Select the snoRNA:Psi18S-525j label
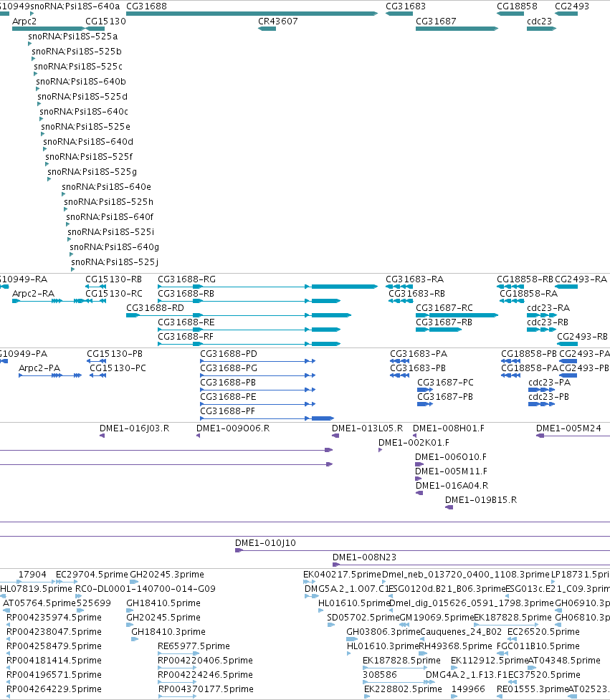Viewport: 610px width, 700px height. [115, 262]
